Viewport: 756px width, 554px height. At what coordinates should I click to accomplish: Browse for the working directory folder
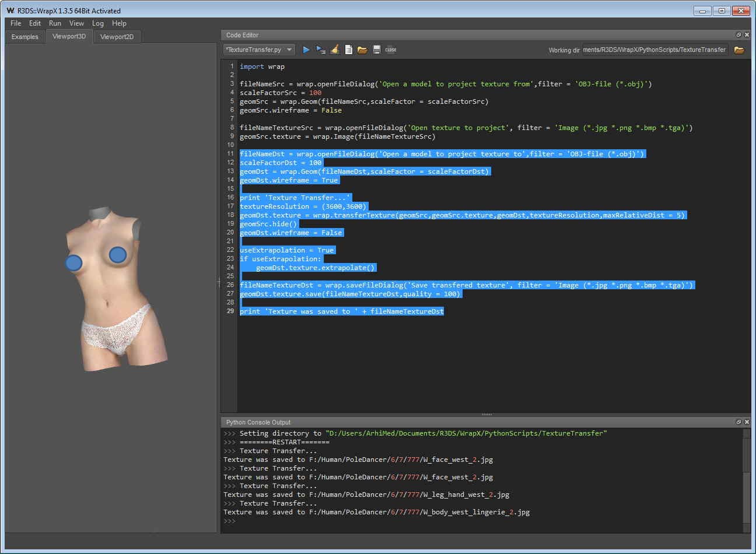click(739, 50)
